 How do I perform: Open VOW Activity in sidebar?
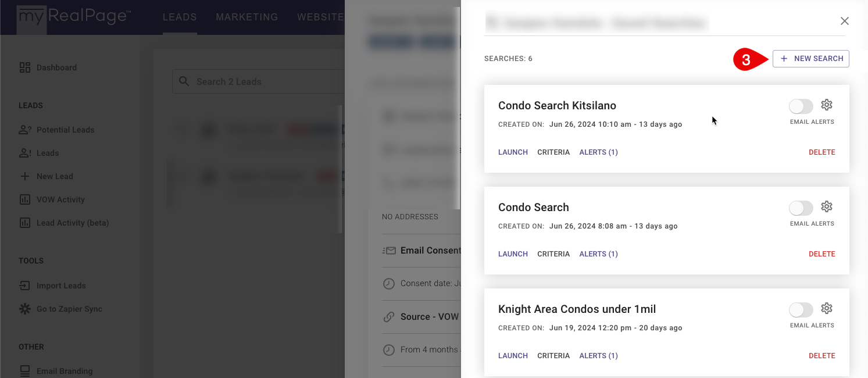(60, 199)
